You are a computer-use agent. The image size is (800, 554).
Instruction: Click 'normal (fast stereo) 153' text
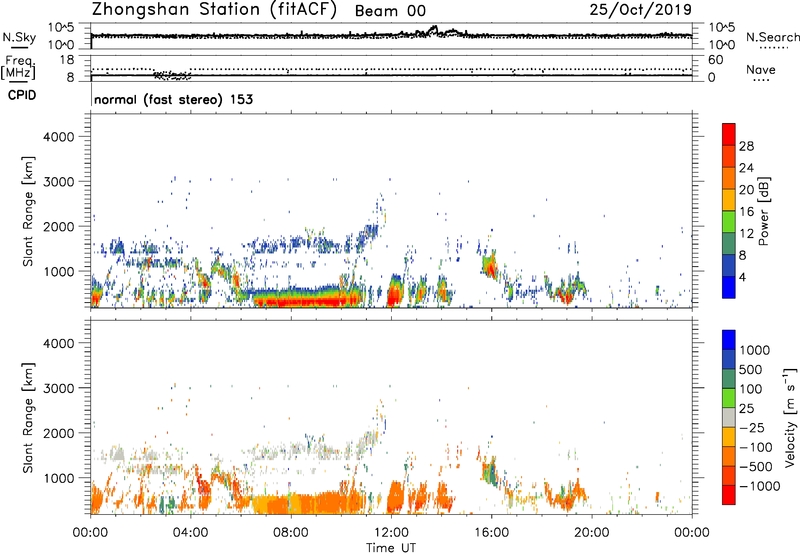pyautogui.click(x=173, y=99)
